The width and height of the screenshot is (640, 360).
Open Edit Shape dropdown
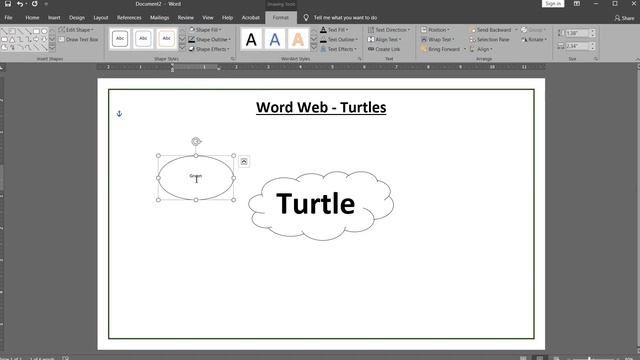point(76,30)
